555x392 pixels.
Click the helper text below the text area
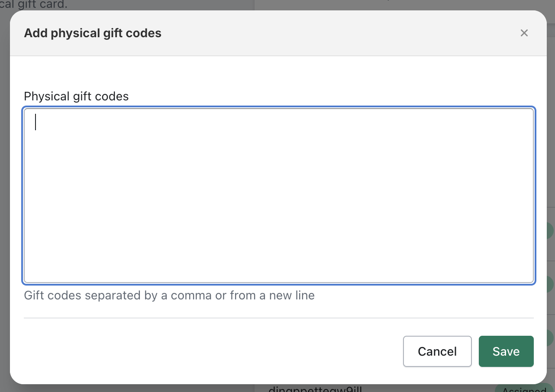click(x=169, y=295)
